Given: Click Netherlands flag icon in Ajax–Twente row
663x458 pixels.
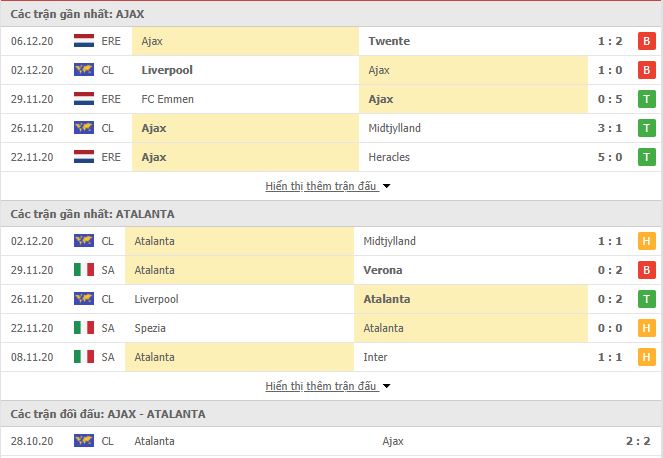Looking at the screenshot, I should [83, 41].
